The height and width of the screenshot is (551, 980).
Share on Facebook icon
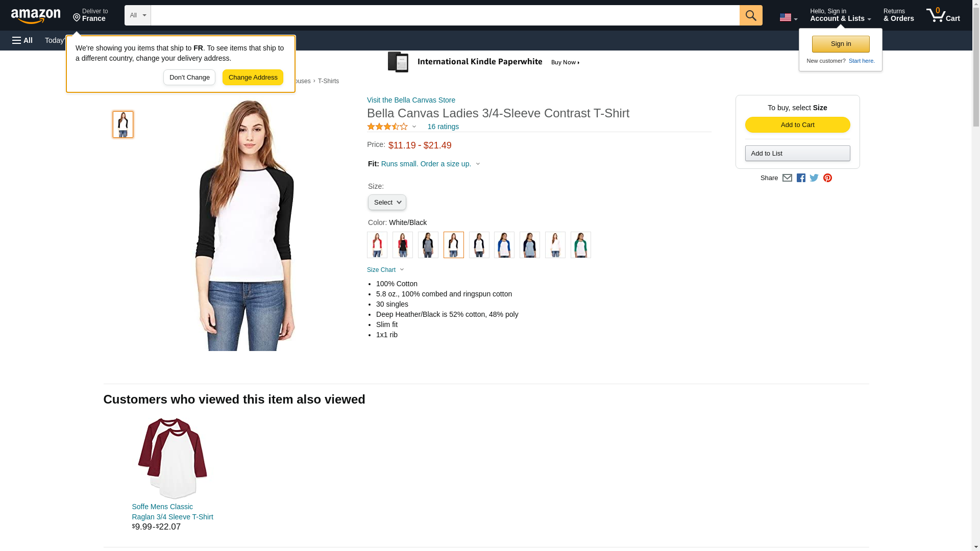[x=801, y=178]
